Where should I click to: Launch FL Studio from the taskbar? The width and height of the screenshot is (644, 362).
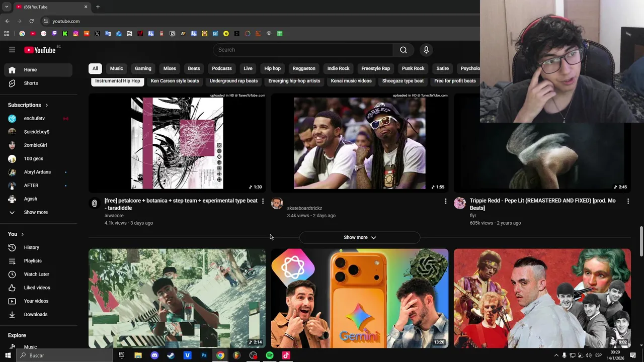click(x=236, y=355)
